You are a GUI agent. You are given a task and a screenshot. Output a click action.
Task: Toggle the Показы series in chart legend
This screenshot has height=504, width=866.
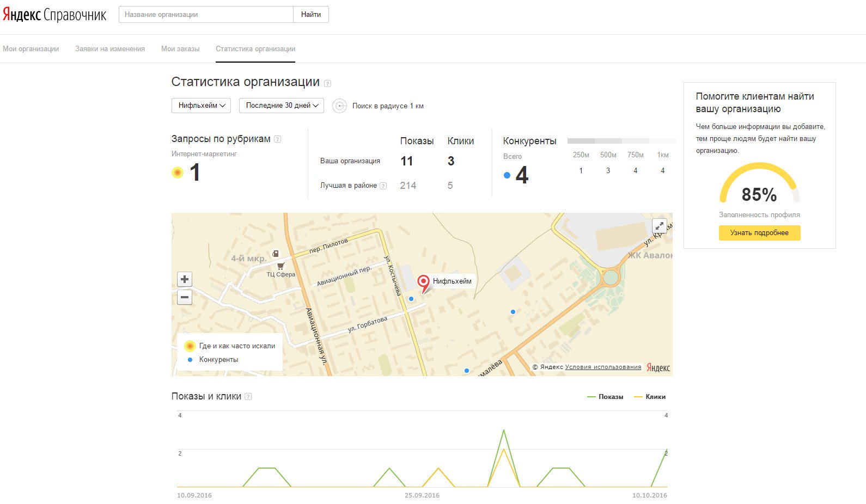pyautogui.click(x=605, y=397)
